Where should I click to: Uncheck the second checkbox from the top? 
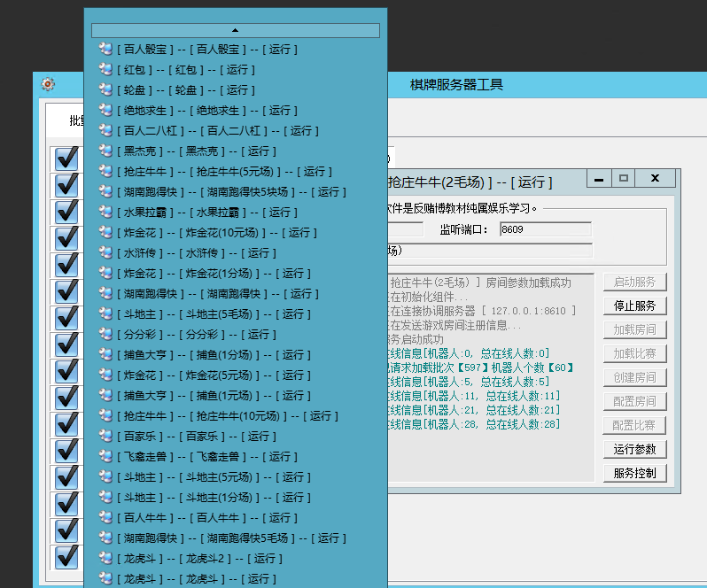pos(67,185)
